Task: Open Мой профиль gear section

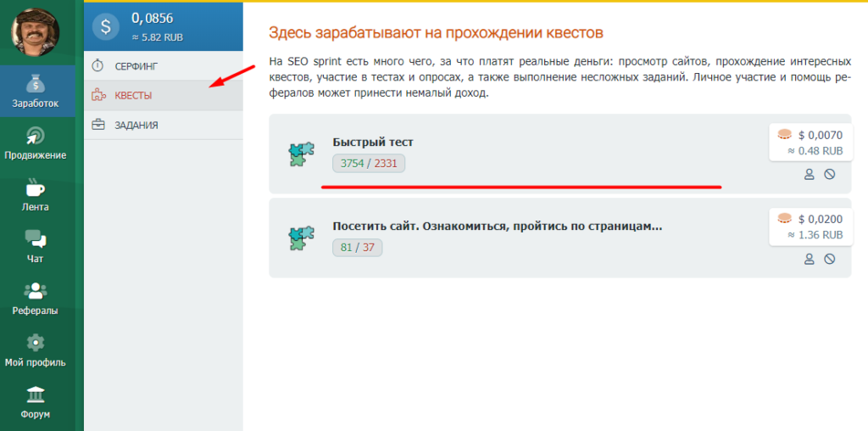Action: tap(36, 350)
